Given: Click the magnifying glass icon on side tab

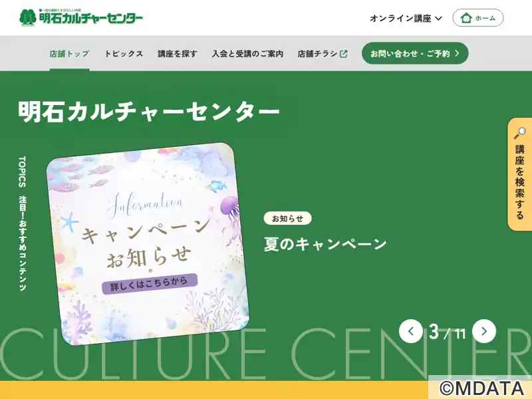Looking at the screenshot, I should point(519,133).
